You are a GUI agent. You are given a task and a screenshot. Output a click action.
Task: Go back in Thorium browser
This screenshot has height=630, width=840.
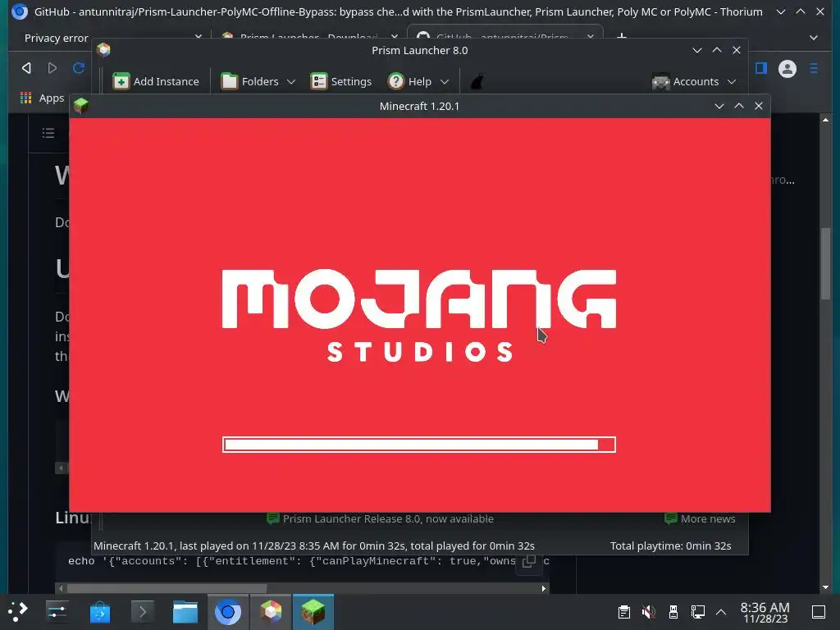point(26,68)
